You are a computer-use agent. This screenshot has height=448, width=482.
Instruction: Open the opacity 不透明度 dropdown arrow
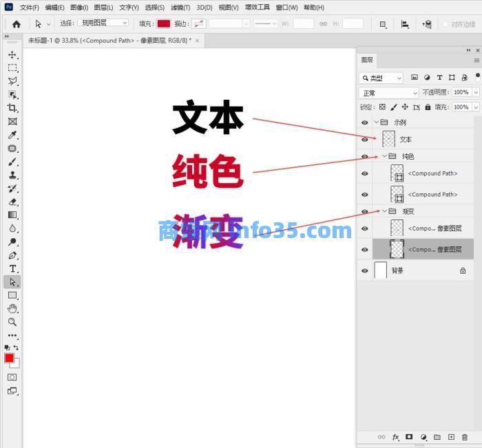click(x=476, y=92)
